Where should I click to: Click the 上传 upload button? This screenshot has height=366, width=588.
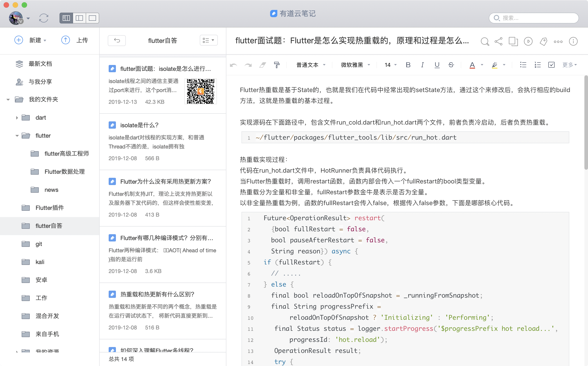click(x=74, y=40)
